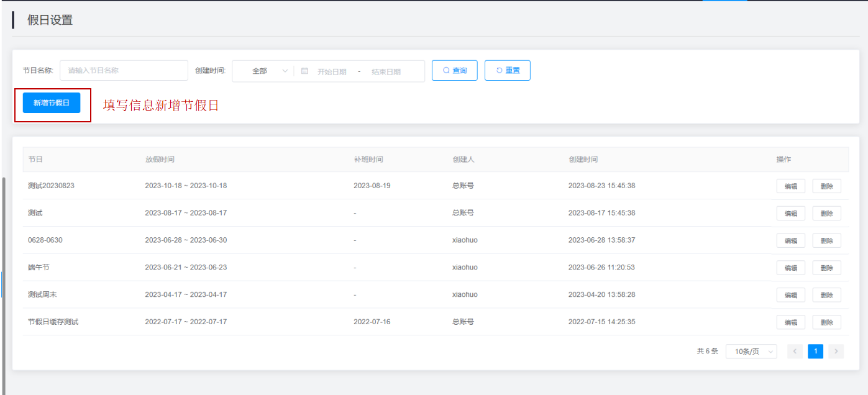This screenshot has height=395, width=868.
Task: Click the 新增节假日 button
Action: coord(52,103)
